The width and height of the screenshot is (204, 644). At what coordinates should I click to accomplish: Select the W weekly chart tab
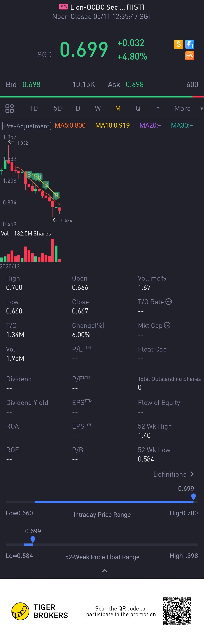[x=98, y=108]
